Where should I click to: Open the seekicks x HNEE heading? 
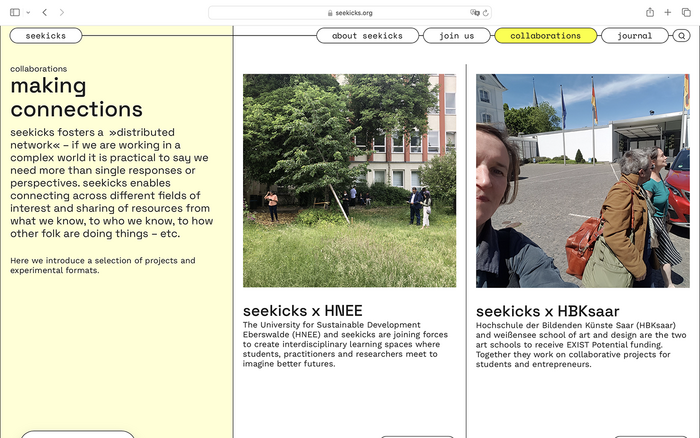click(x=303, y=311)
